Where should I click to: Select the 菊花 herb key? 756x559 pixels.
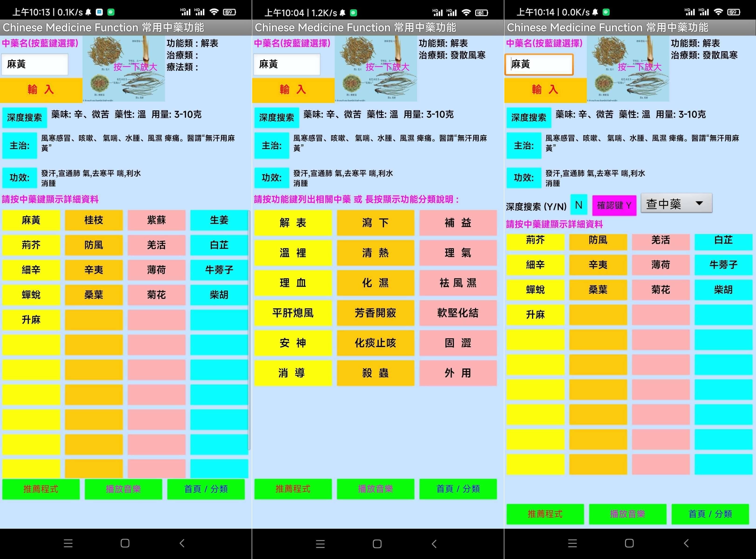156,295
